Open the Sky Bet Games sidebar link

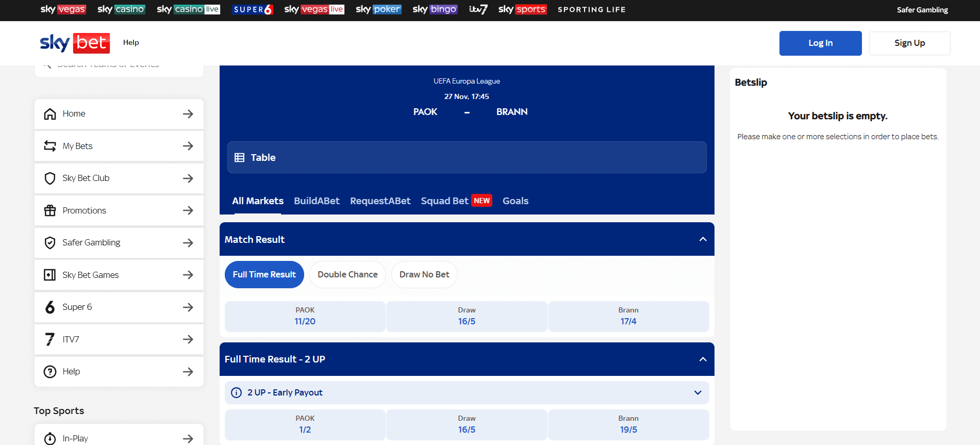click(119, 275)
